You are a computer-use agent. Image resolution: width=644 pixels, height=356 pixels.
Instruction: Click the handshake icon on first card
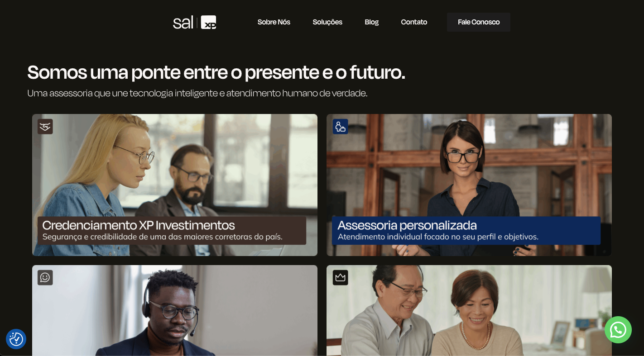pyautogui.click(x=45, y=127)
